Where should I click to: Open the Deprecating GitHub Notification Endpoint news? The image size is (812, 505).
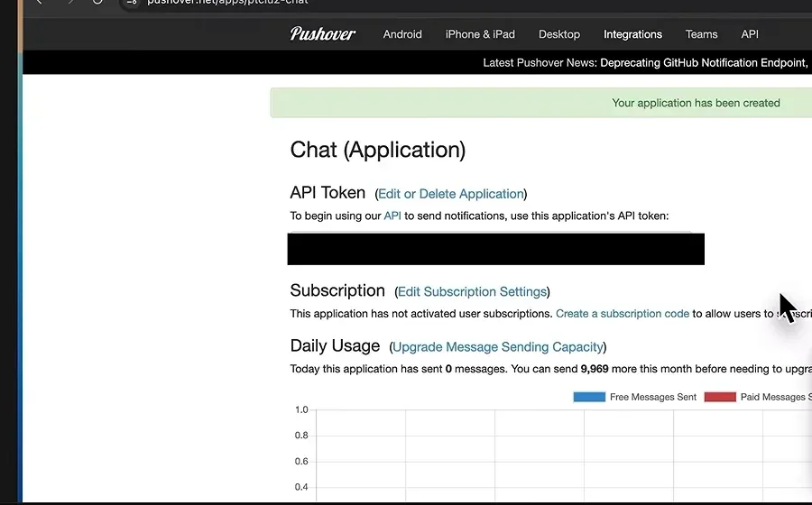(706, 62)
